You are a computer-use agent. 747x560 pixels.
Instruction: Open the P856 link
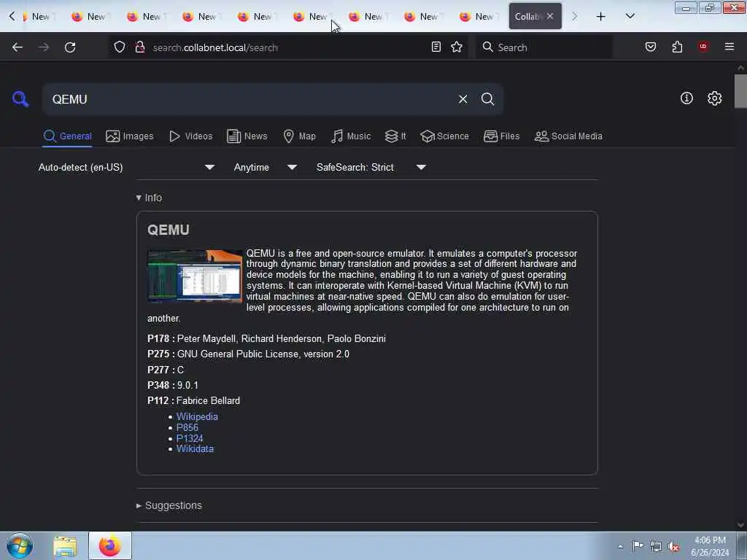187,427
